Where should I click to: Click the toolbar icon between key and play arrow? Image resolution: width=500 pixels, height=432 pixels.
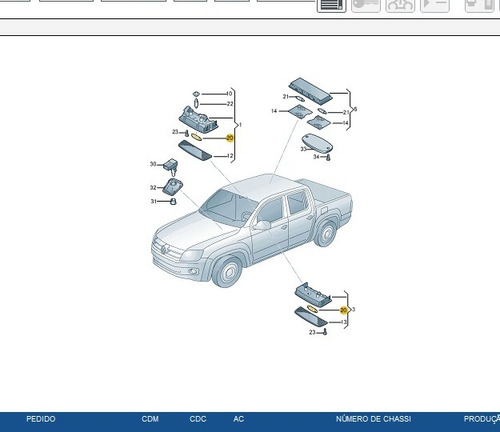coord(400,6)
